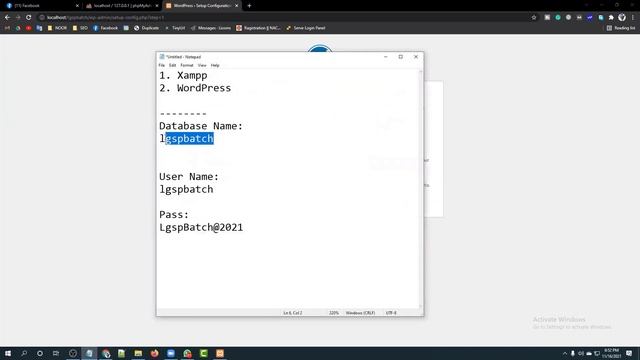This screenshot has width=640, height=360.
Task: Click the 'LgspBatch@2021' password line
Action: point(201,227)
